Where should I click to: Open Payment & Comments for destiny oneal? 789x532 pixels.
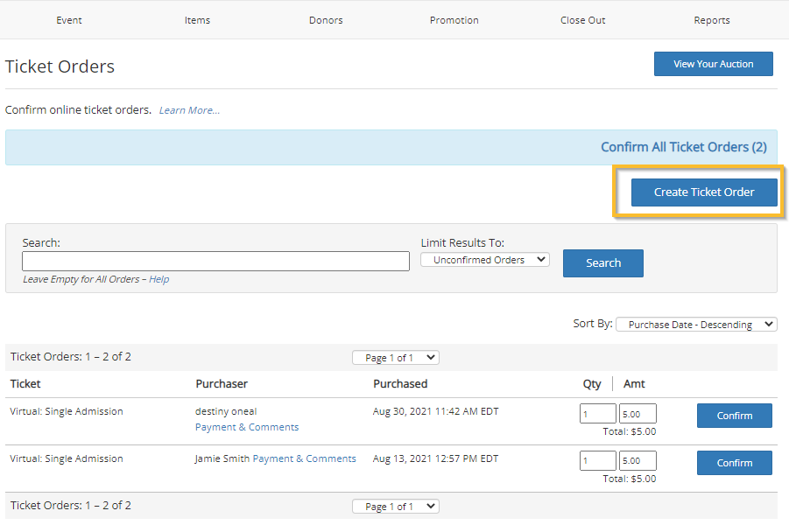click(246, 426)
